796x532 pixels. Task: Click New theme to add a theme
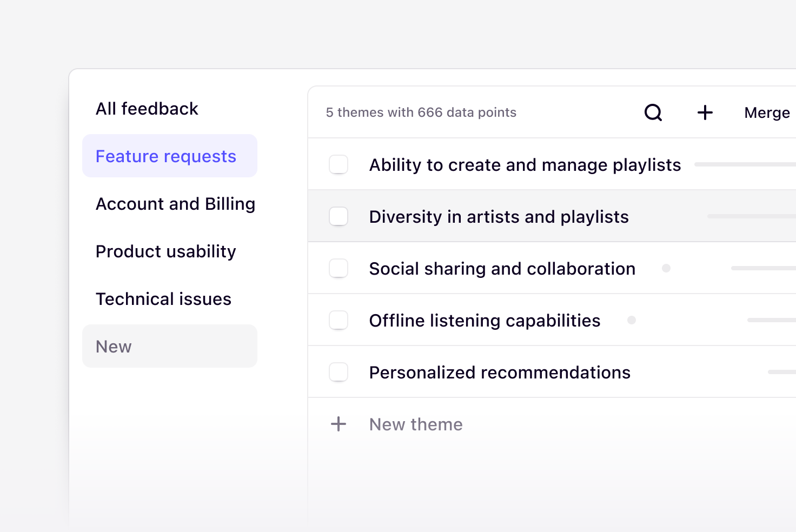pyautogui.click(x=415, y=424)
